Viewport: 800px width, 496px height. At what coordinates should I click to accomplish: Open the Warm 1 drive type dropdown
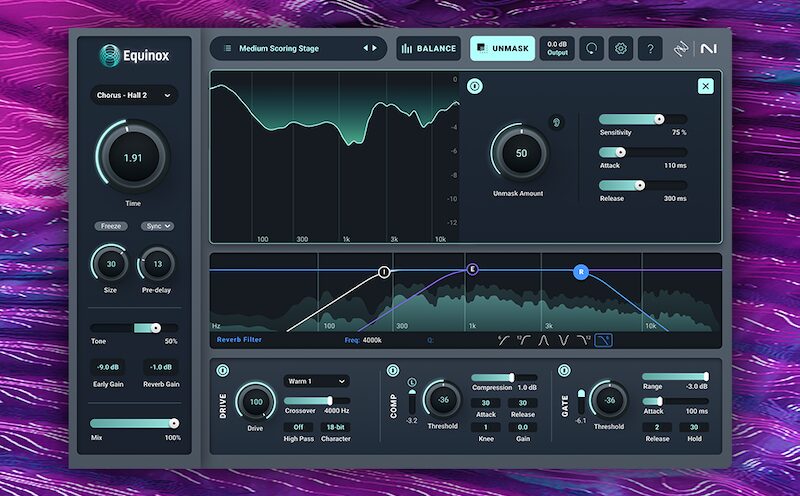pos(316,381)
